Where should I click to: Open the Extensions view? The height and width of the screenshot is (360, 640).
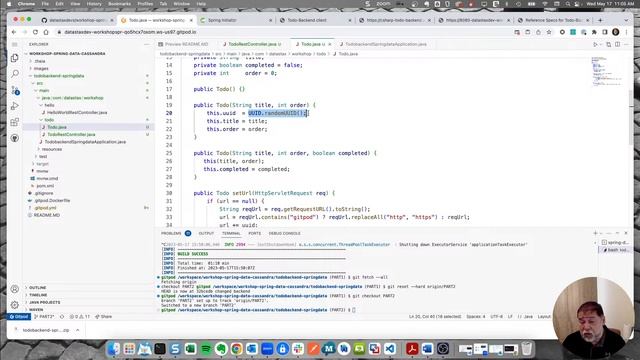15,122
